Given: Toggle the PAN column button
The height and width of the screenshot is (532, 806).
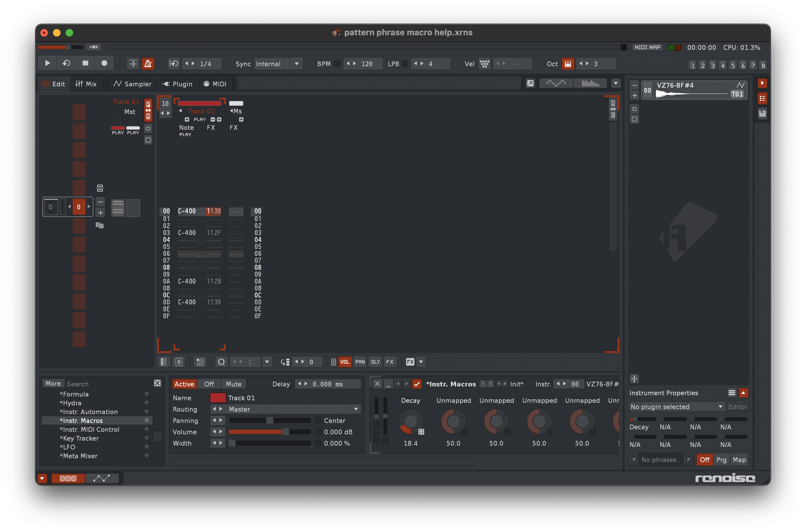Looking at the screenshot, I should click(360, 362).
